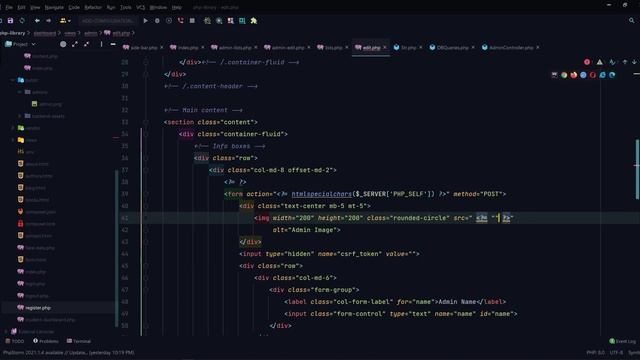Screen dimensions: 640x360
Task: Click the Back navigation arrow
Action: pyautogui.click(x=37, y=21)
